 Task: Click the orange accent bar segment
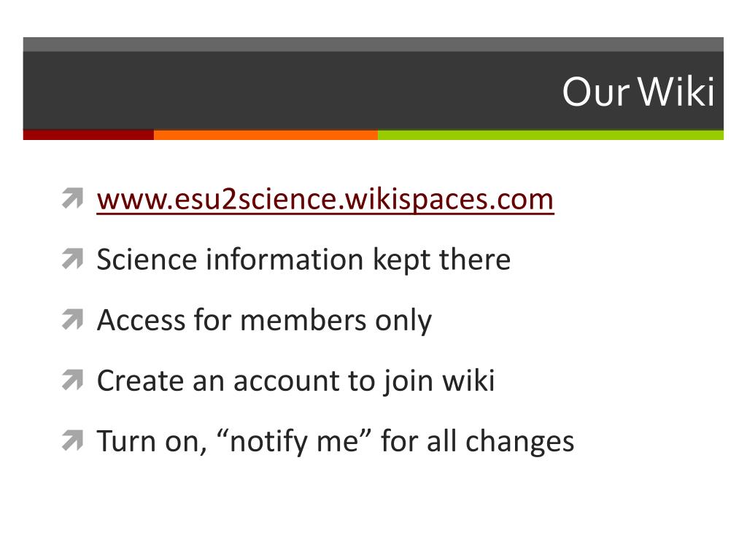tap(266, 135)
